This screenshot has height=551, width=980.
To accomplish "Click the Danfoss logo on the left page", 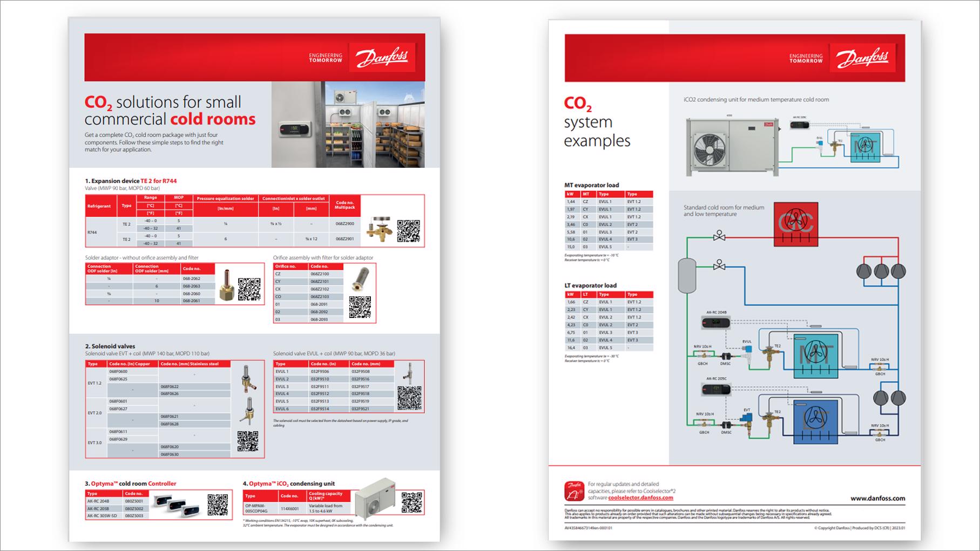I will click(x=382, y=57).
